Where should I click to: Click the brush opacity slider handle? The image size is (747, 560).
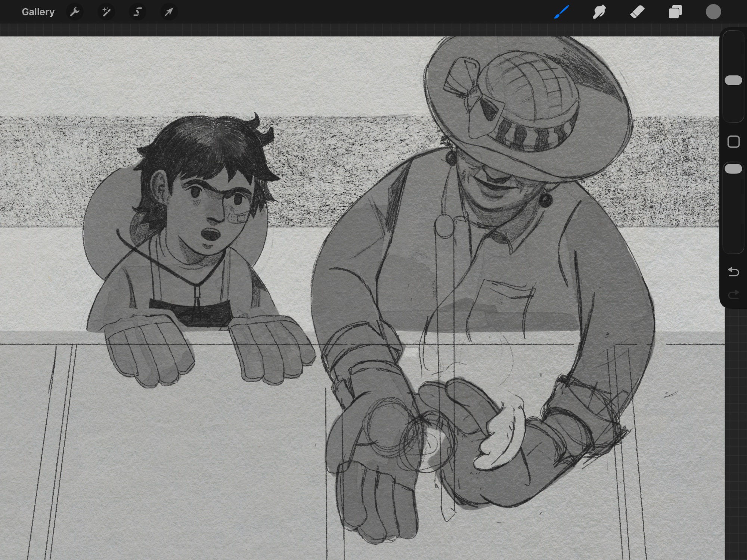tap(733, 169)
